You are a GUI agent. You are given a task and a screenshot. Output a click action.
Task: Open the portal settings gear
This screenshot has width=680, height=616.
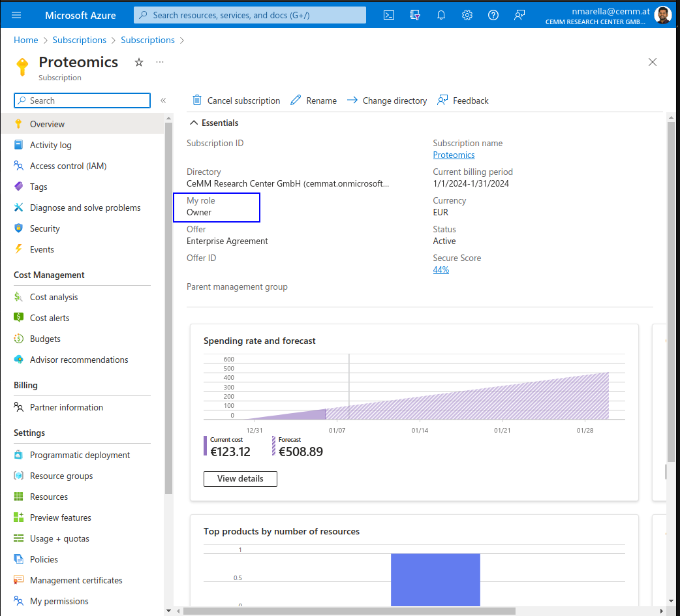467,15
